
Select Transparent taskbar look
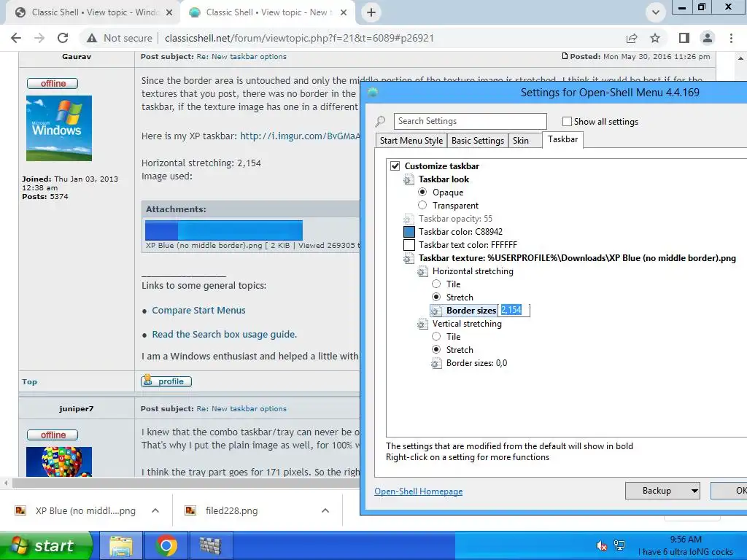click(422, 205)
